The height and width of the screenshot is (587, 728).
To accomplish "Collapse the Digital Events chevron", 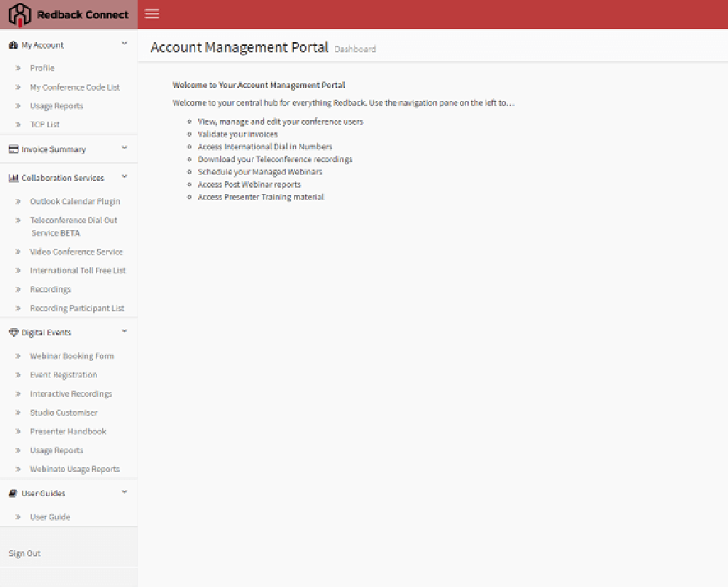I will pos(124,331).
